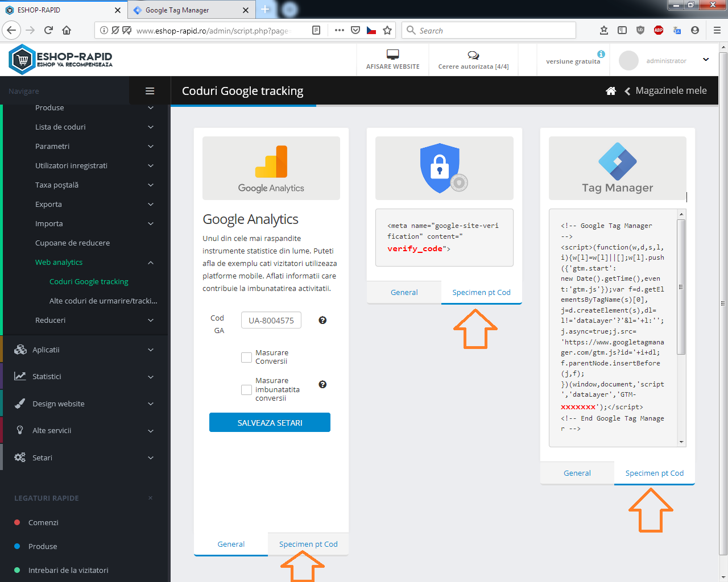Open the Intrebari de la vizitatori quick link
This screenshot has height=582, width=728.
point(68,570)
